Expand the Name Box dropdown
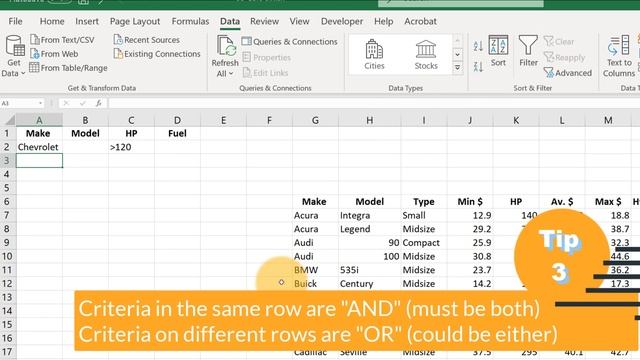The width and height of the screenshot is (640, 360). [40, 103]
